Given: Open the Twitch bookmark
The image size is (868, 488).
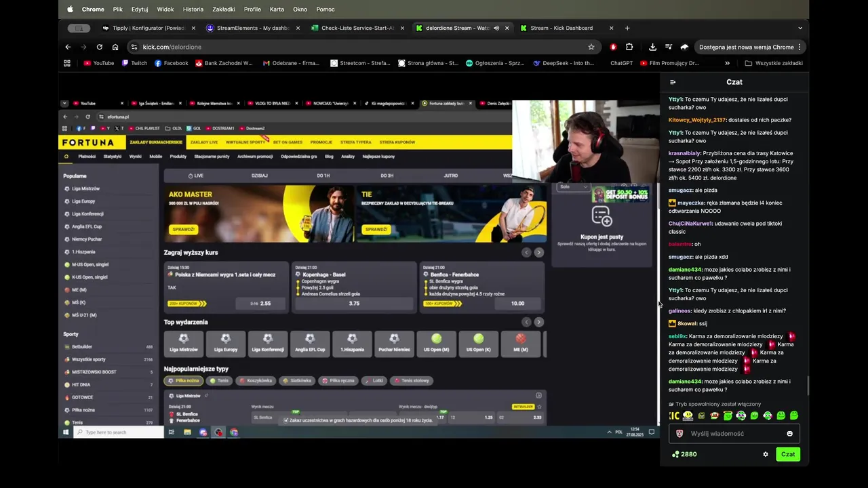Looking at the screenshot, I should tap(134, 63).
